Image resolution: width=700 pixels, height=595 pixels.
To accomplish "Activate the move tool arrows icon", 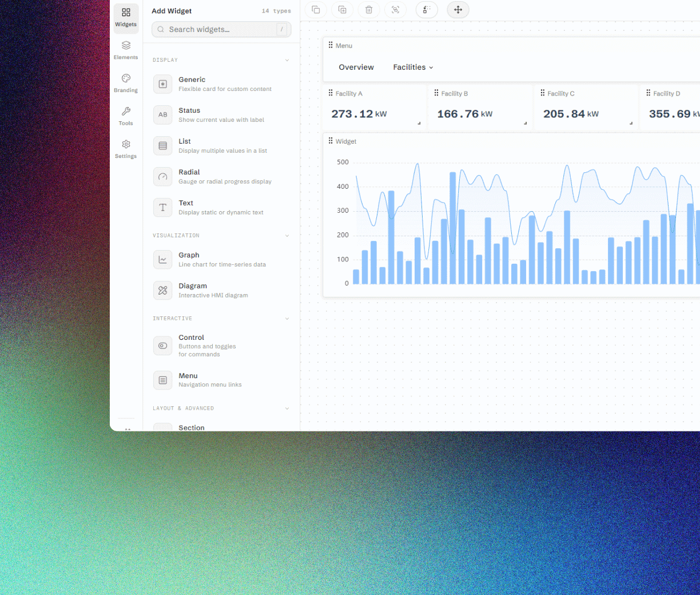I will click(458, 10).
